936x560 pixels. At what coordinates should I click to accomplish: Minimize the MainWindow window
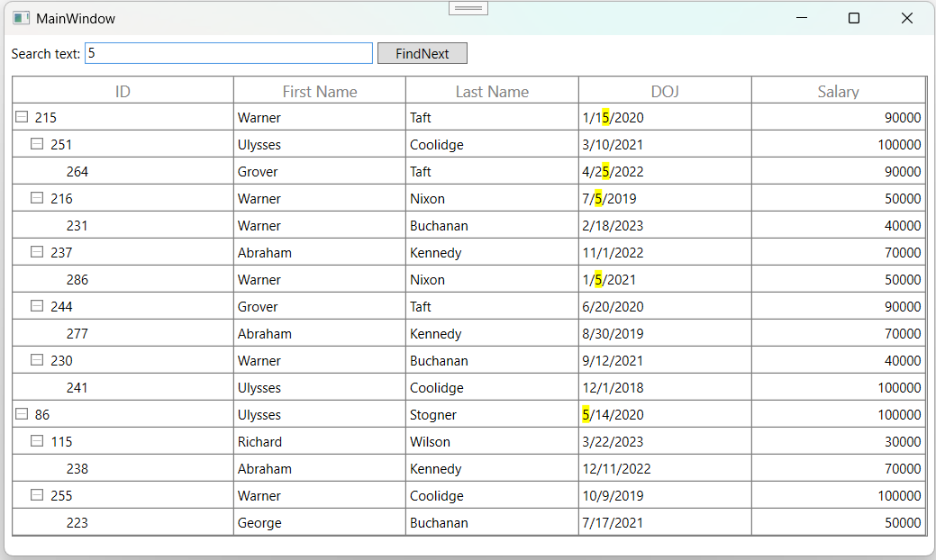tap(802, 19)
